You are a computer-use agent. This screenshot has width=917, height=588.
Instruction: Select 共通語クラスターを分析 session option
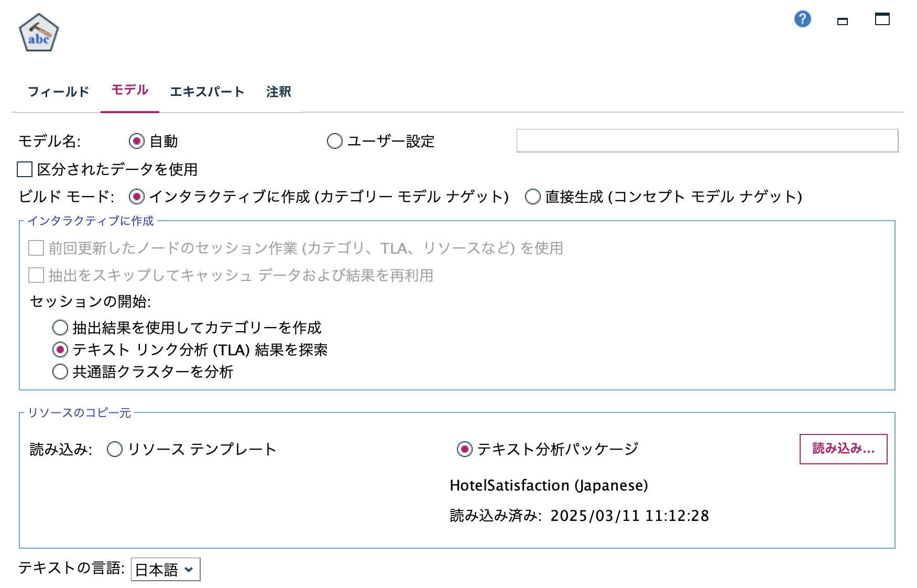[x=59, y=372]
